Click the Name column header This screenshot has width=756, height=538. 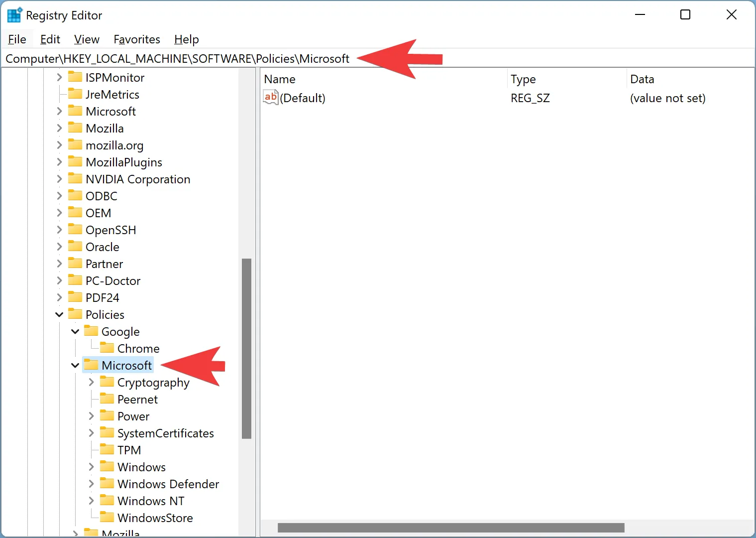click(280, 79)
